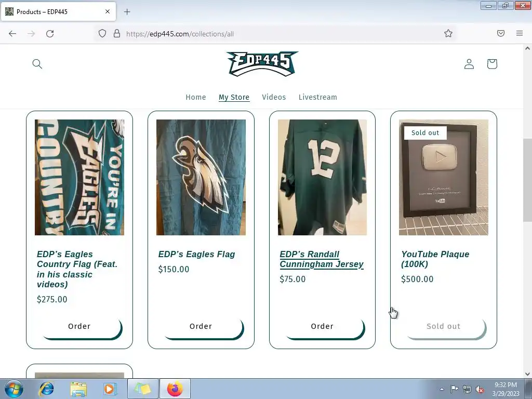Select the My Store nav item
532x399 pixels.
[x=234, y=97]
